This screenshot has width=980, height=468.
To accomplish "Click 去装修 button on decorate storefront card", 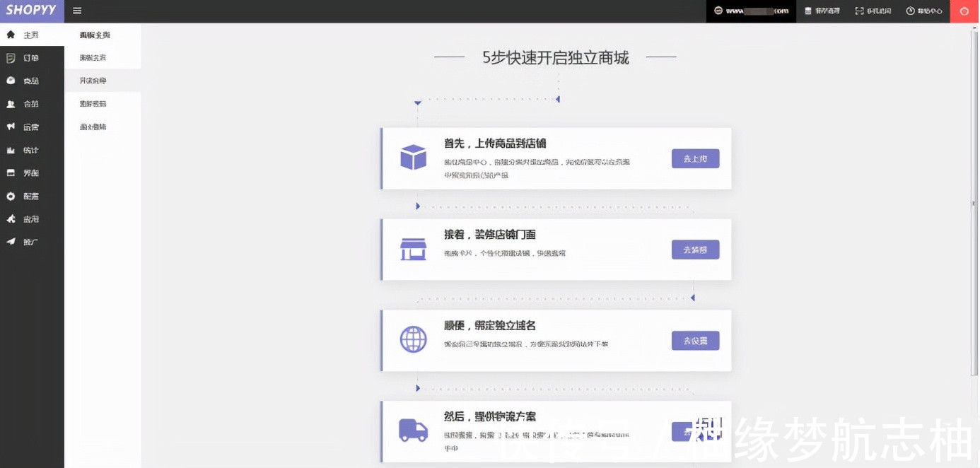I will tap(695, 250).
